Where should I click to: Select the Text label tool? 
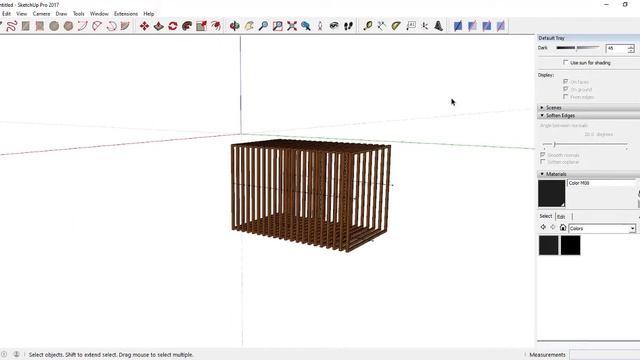[411, 26]
